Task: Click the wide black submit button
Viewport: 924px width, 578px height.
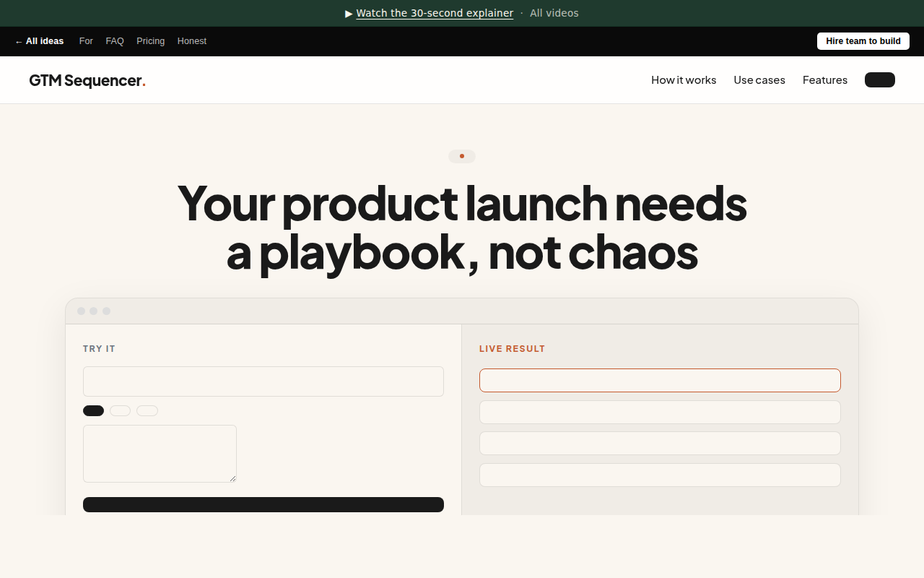Action: [263, 504]
